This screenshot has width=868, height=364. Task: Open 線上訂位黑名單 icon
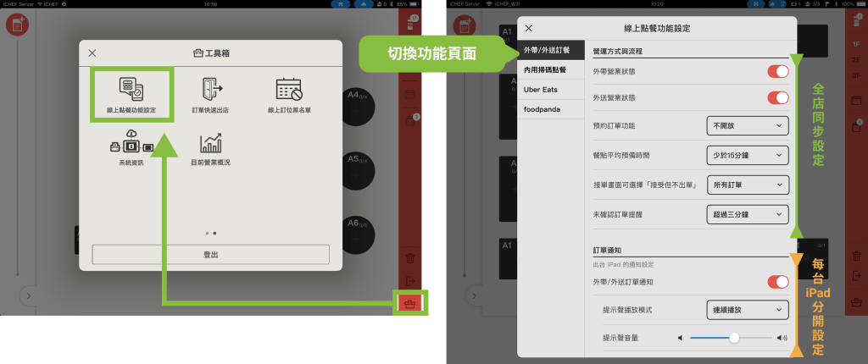pyautogui.click(x=288, y=95)
